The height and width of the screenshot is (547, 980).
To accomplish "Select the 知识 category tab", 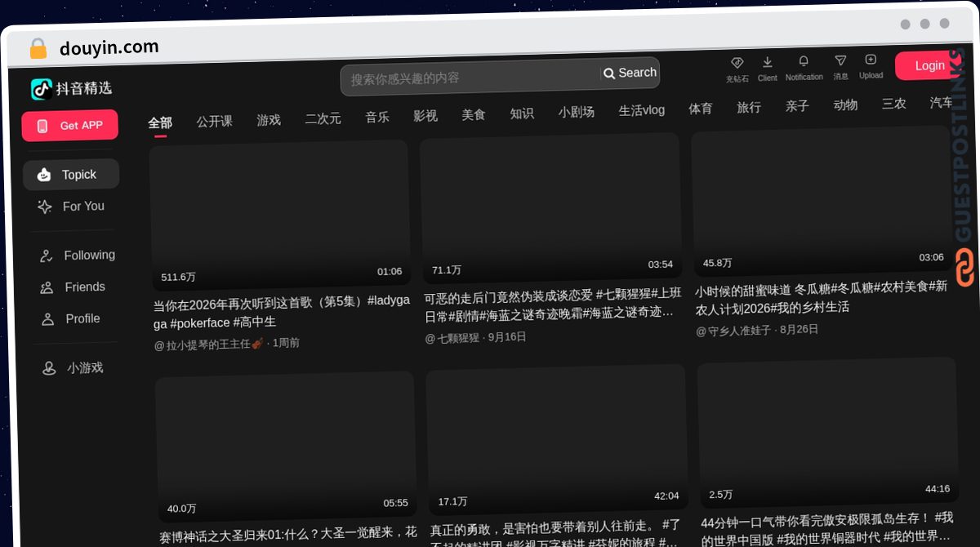I will [522, 113].
